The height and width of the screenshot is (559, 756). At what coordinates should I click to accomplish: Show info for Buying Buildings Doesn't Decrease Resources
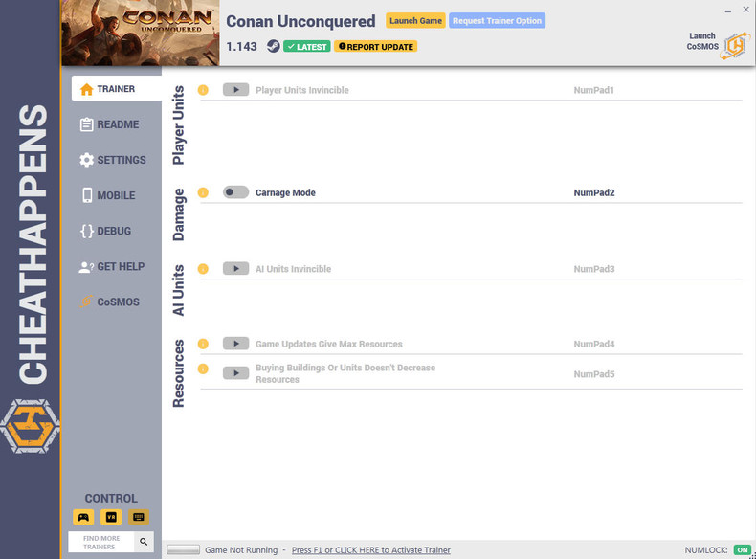tap(203, 369)
